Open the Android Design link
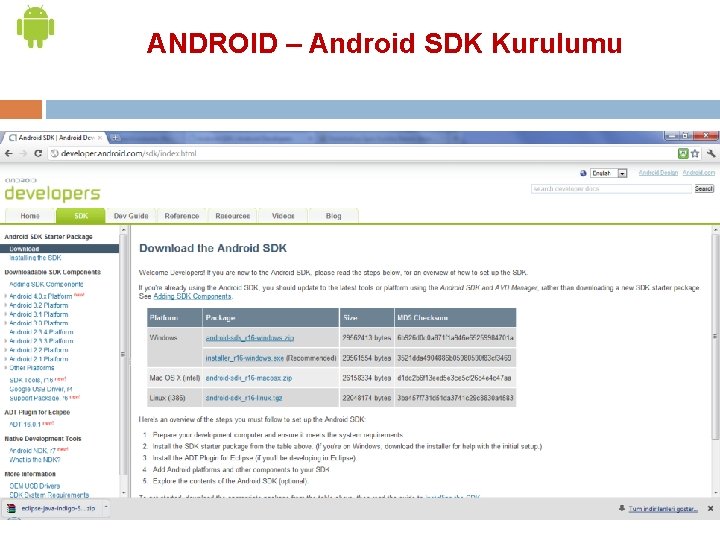The height and width of the screenshot is (540, 720). click(x=658, y=173)
